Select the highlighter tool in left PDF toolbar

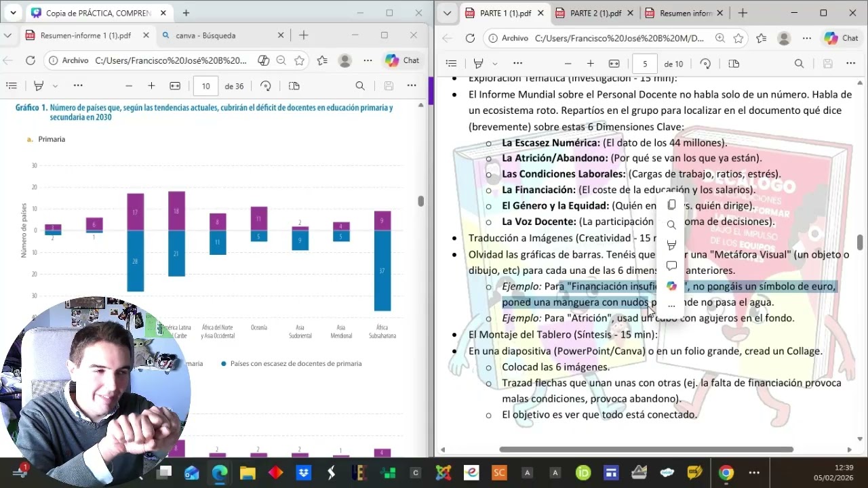[39, 86]
